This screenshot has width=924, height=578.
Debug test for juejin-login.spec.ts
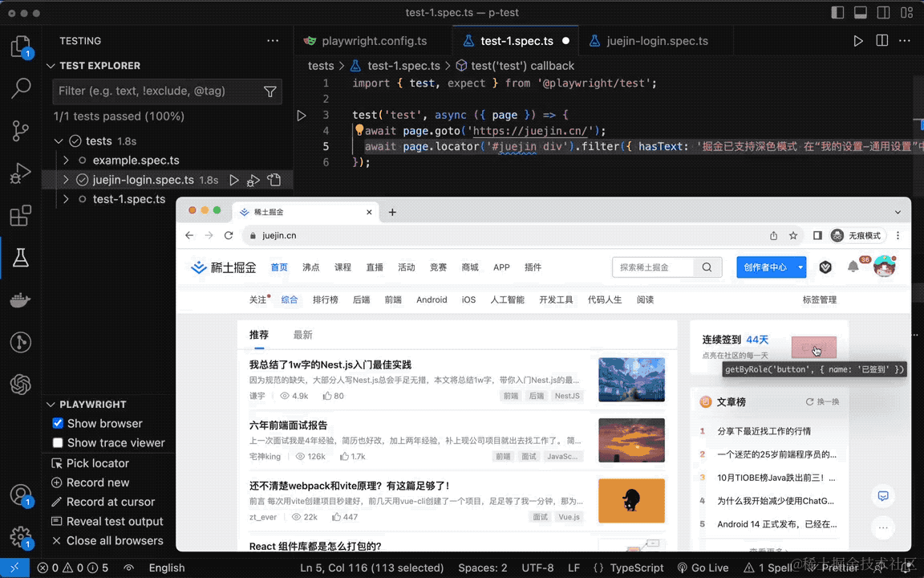click(253, 180)
